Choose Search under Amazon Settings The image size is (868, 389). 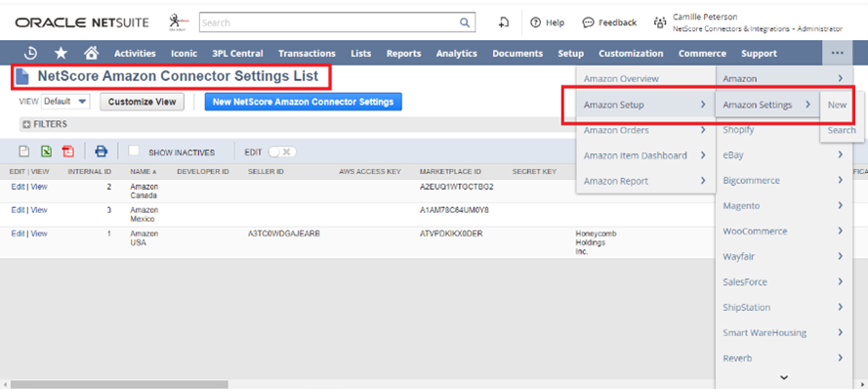point(842,130)
